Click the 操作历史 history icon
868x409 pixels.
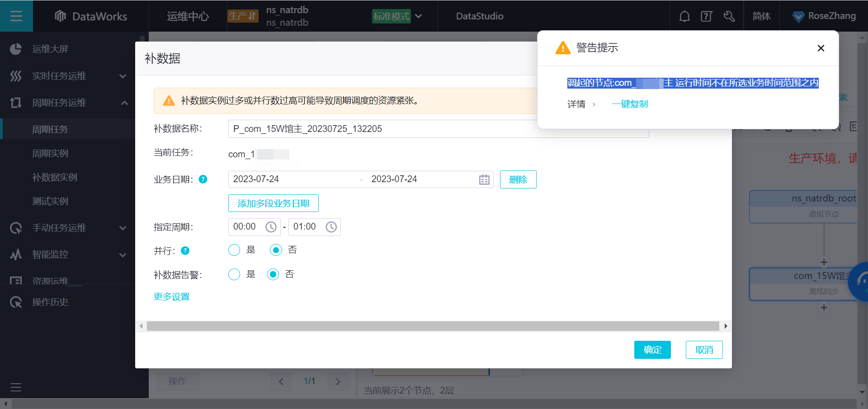16,302
